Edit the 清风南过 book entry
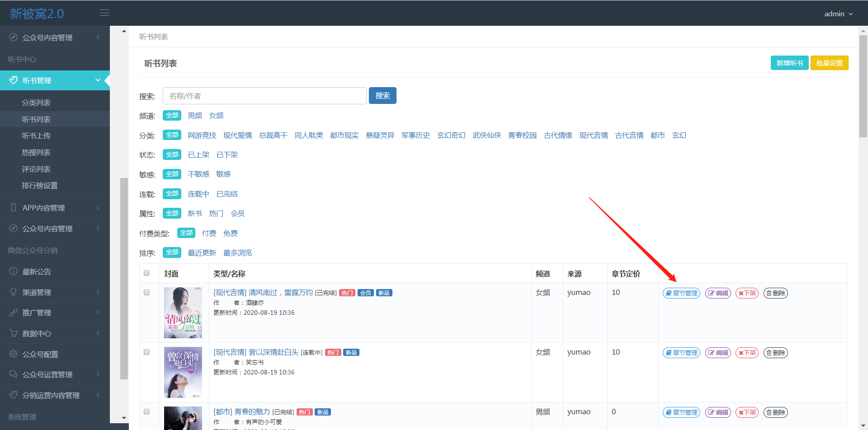 [718, 293]
